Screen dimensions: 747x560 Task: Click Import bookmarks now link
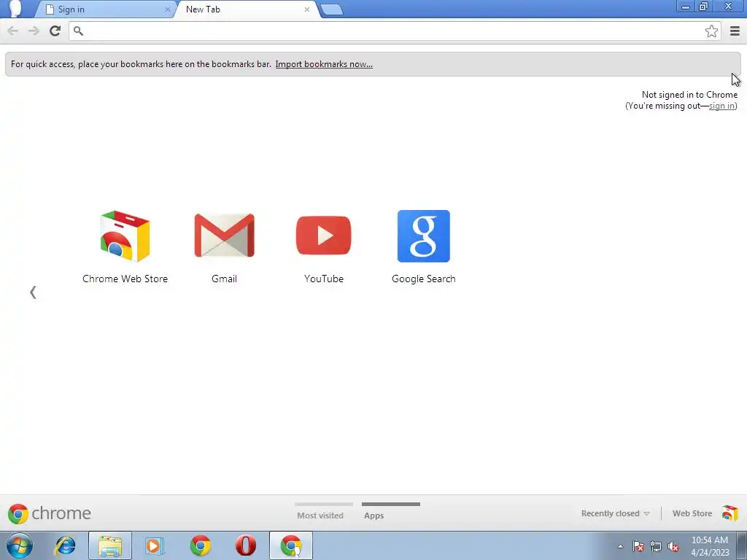[324, 64]
